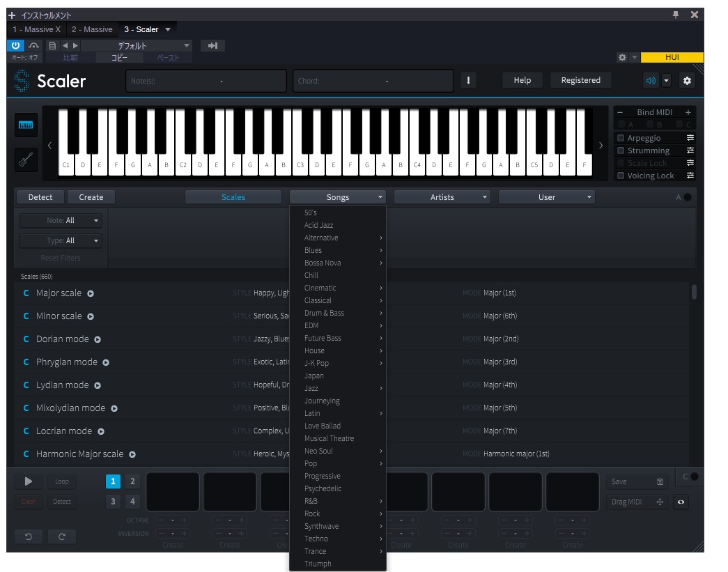Switch to 1 - Massive X tab
This screenshot has width=728, height=572.
click(37, 29)
